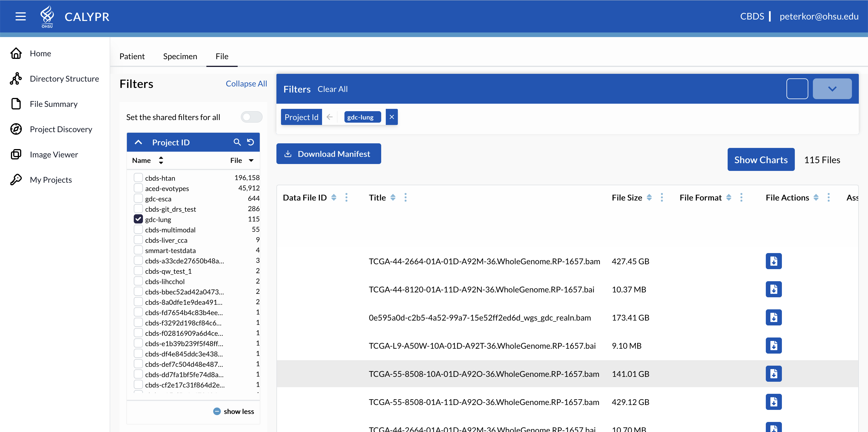The width and height of the screenshot is (868, 432).
Task: Expand the Filters panel chevron dropdown
Action: click(x=832, y=89)
